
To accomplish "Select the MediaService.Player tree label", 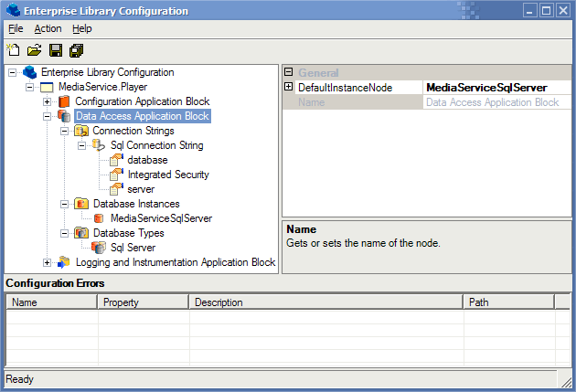I will 102,87.
